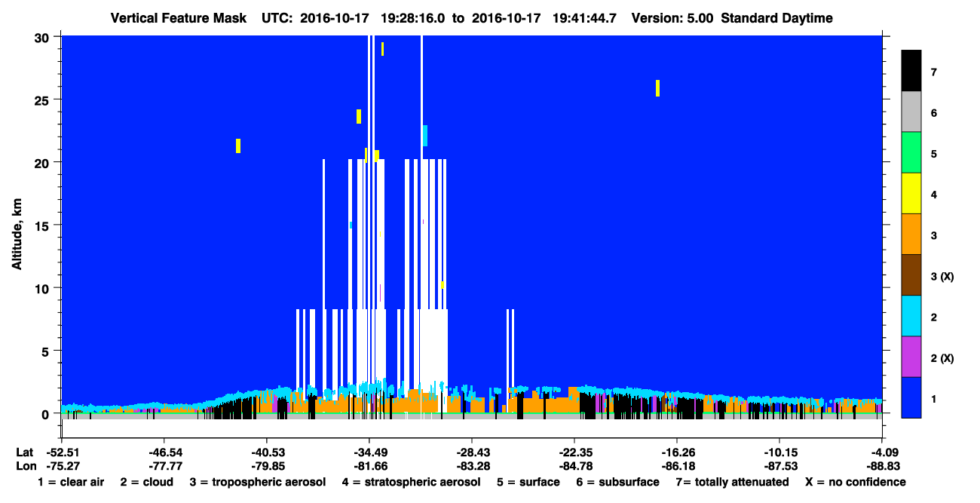Click the cyan cloud patch near 22 km altitude
The width and height of the screenshot is (980, 503).
425,136
